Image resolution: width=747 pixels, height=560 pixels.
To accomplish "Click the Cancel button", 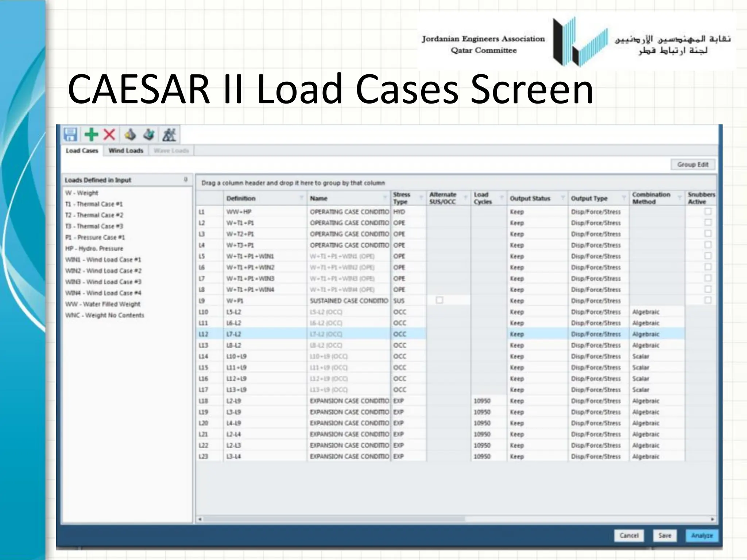I will pyautogui.click(x=629, y=536).
